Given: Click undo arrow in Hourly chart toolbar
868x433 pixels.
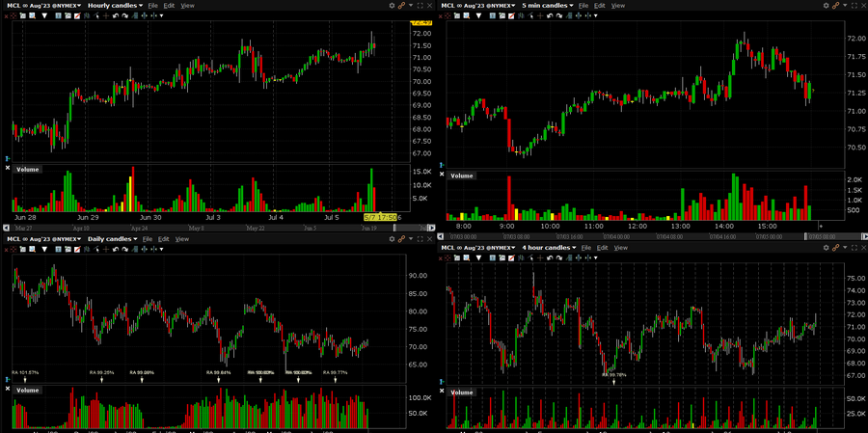Looking at the screenshot, I should 115,15.
